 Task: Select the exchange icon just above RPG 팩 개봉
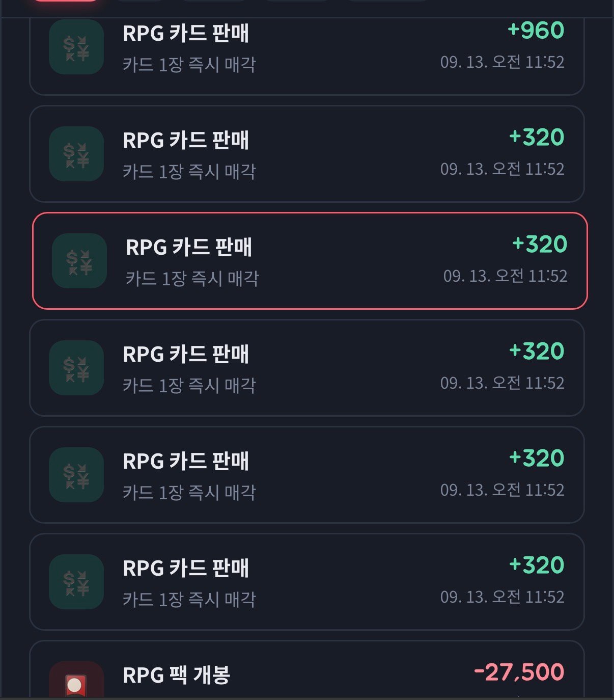76,582
